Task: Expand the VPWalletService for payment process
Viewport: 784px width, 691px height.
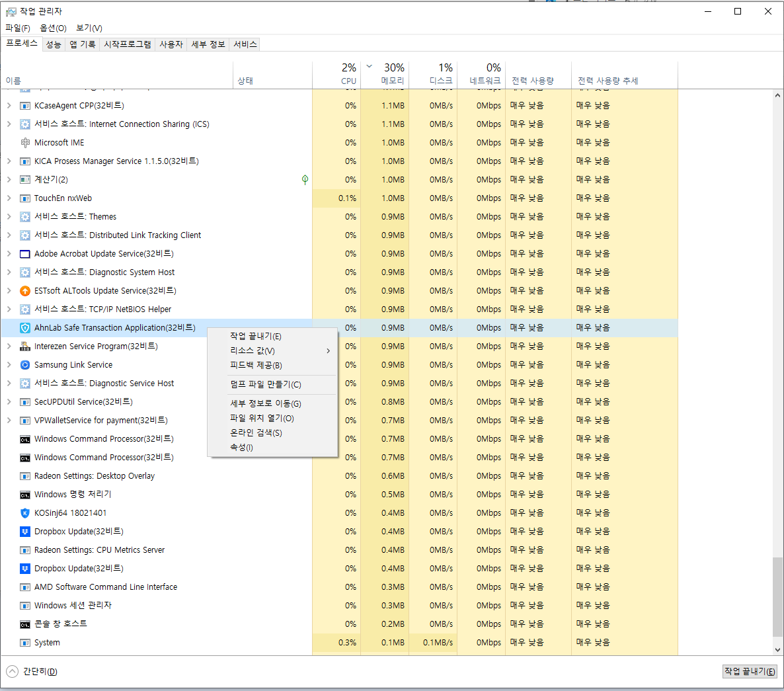Action: click(9, 420)
